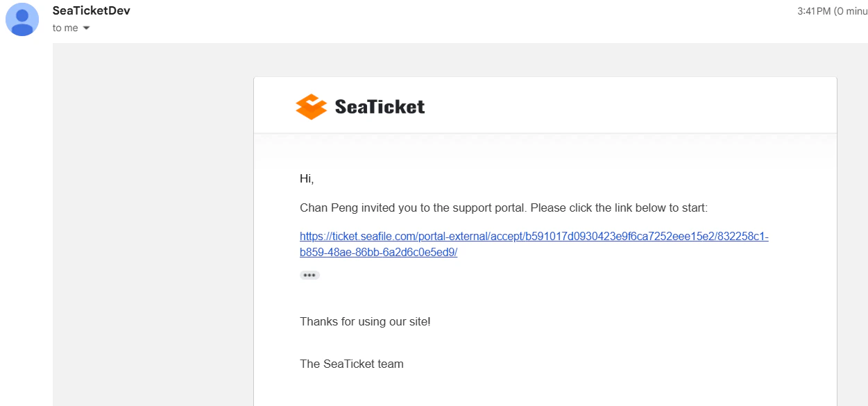Click the SeaTicket wordmark text in header
868x406 pixels.
[380, 107]
